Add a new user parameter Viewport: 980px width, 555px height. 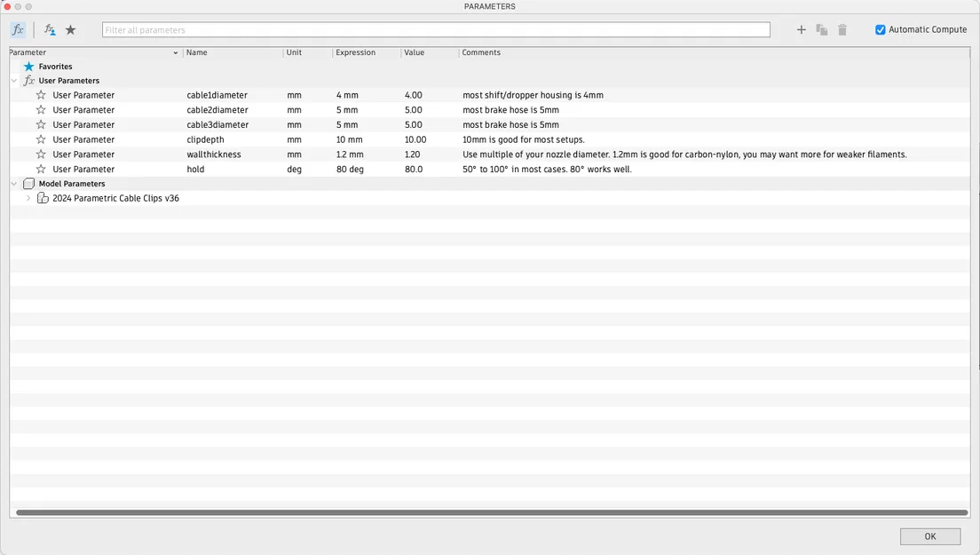click(x=801, y=29)
